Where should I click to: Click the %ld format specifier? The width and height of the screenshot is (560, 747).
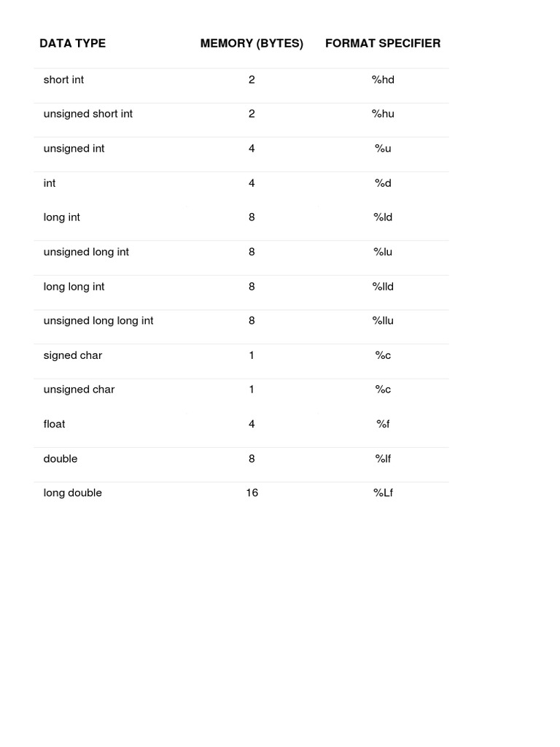tap(383, 217)
